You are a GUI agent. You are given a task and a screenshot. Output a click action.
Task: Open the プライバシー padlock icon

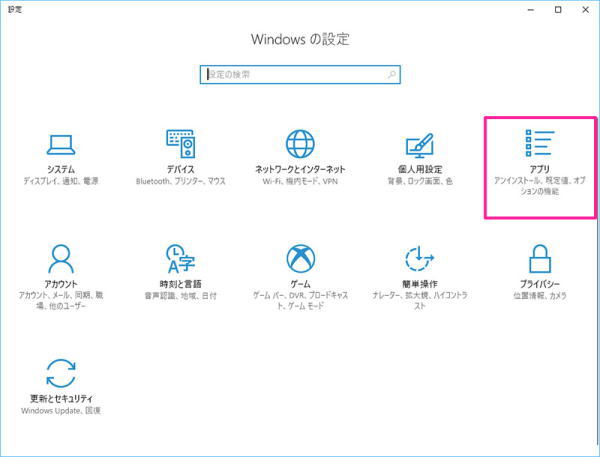coord(540,258)
